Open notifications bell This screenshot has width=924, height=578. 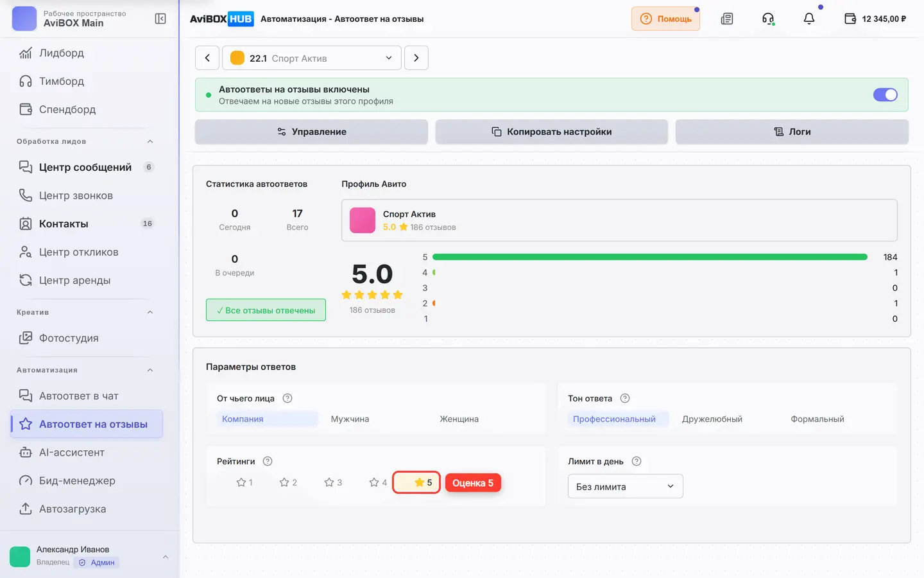809,19
